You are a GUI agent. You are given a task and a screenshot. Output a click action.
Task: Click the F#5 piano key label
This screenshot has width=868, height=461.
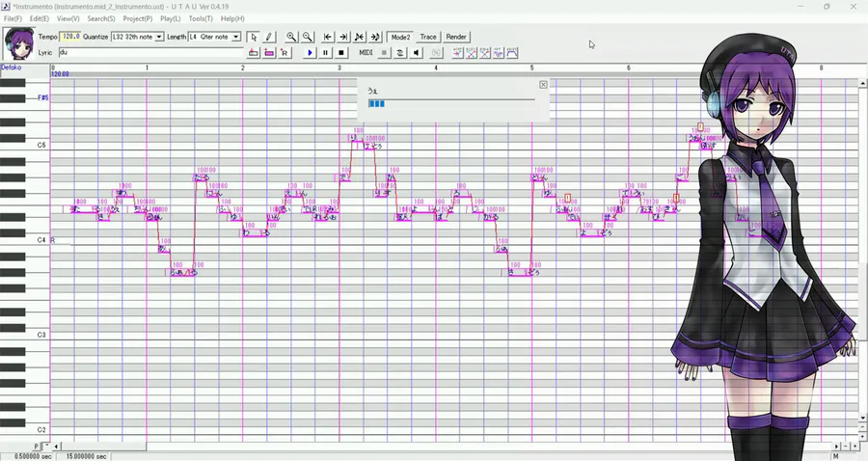[x=42, y=98]
